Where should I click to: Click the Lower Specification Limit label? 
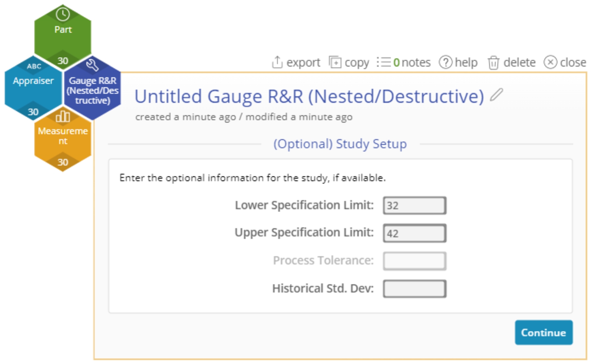pos(304,205)
